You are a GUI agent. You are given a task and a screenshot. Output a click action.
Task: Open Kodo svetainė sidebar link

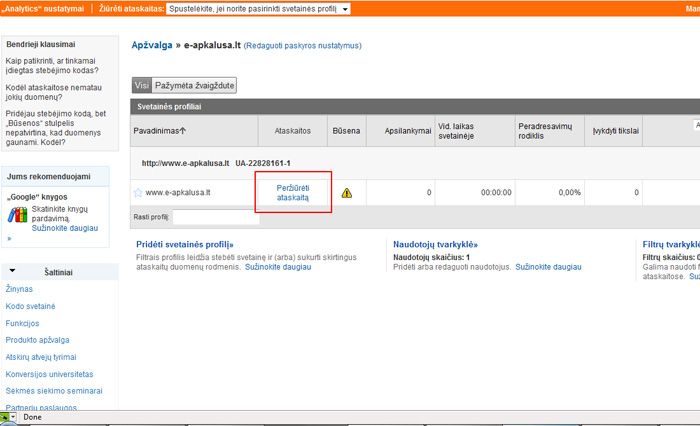pyautogui.click(x=30, y=306)
